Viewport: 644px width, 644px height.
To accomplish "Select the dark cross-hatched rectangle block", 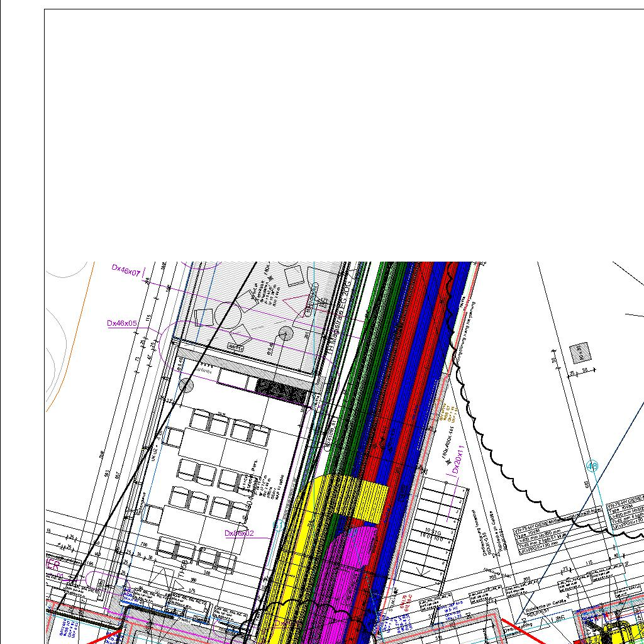I will click(x=282, y=391).
